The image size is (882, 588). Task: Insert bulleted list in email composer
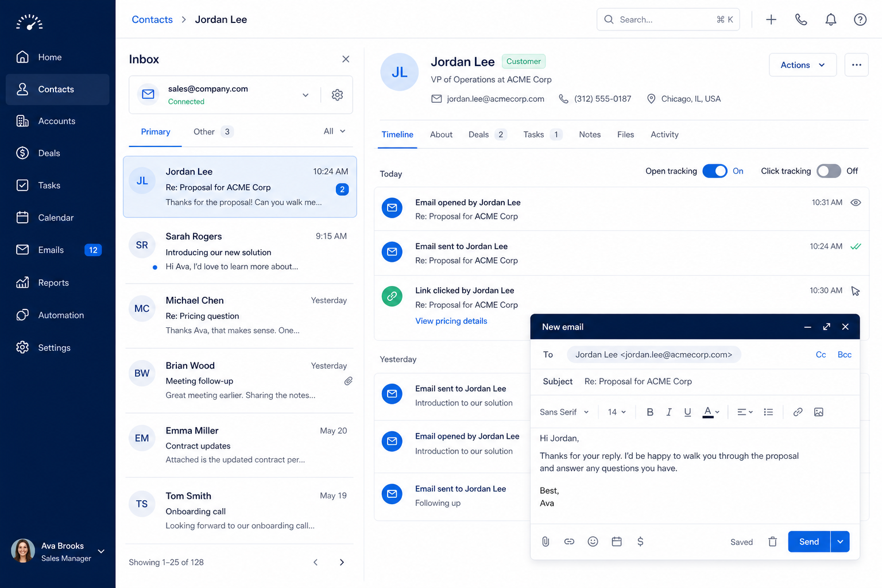(x=768, y=412)
